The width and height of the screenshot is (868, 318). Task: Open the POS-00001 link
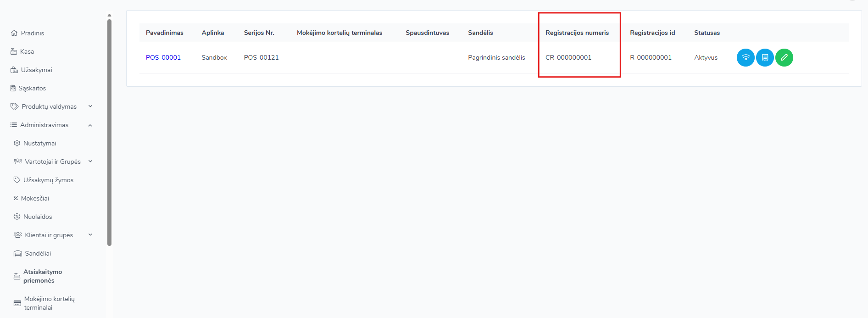[x=163, y=57]
